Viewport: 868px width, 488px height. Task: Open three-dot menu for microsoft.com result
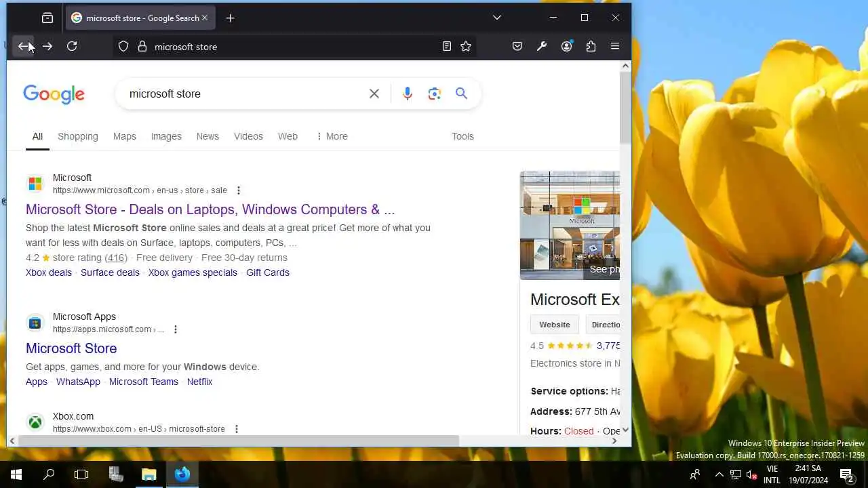tap(238, 190)
